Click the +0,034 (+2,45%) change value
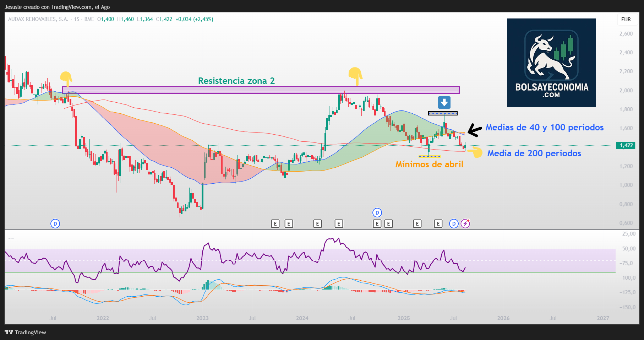The image size is (644, 340). point(194,19)
